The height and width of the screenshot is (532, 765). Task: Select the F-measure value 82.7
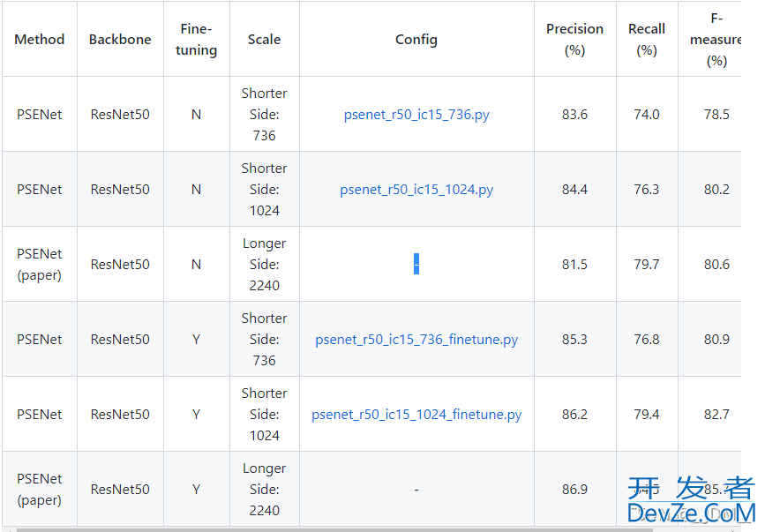(716, 415)
